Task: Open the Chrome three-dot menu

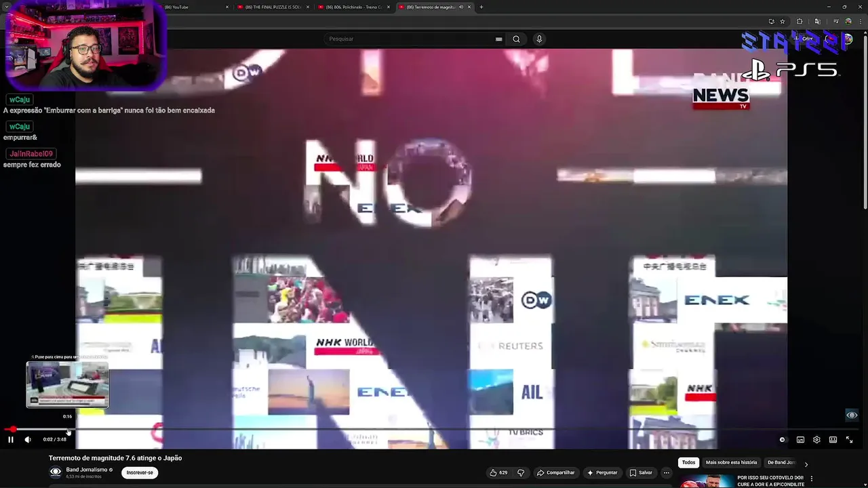Action: point(860,21)
